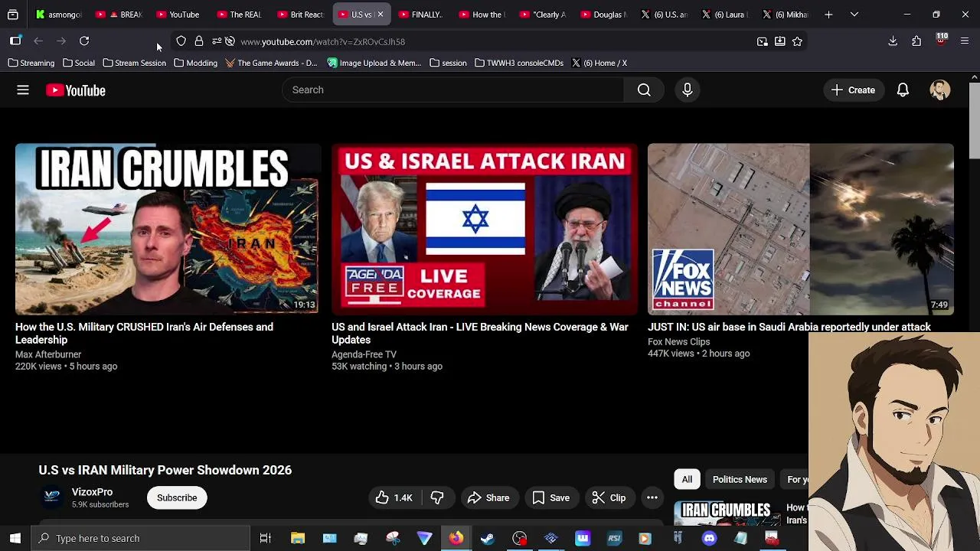The width and height of the screenshot is (980, 551).
Task: Open the session bookmarks folder
Action: pos(449,63)
